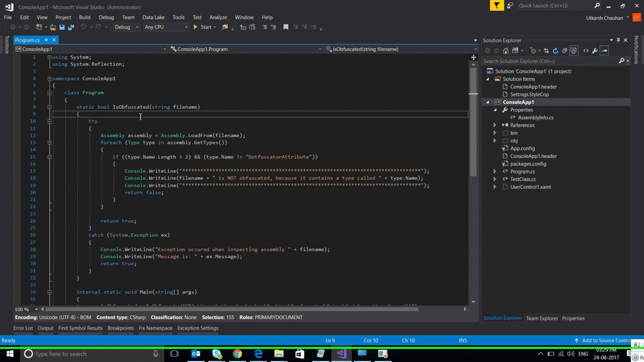This screenshot has width=644, height=362.
Task: Select the Save Program.cs icon
Action: [62, 27]
